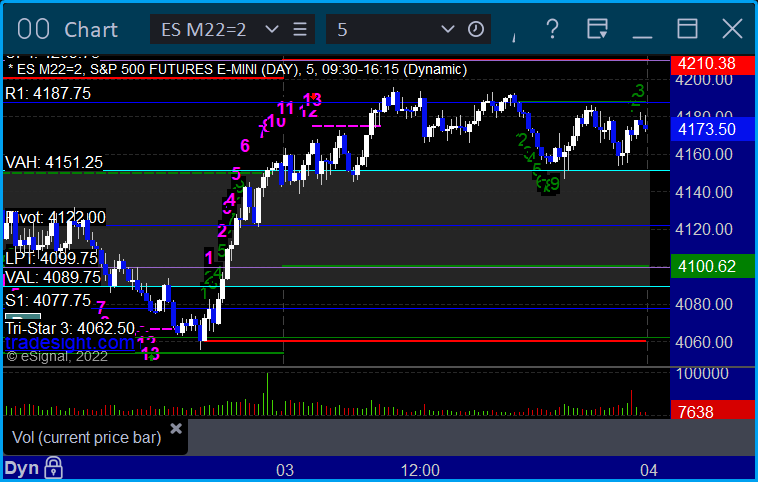
Task: Click the 100000 volume axis label
Action: click(x=702, y=374)
